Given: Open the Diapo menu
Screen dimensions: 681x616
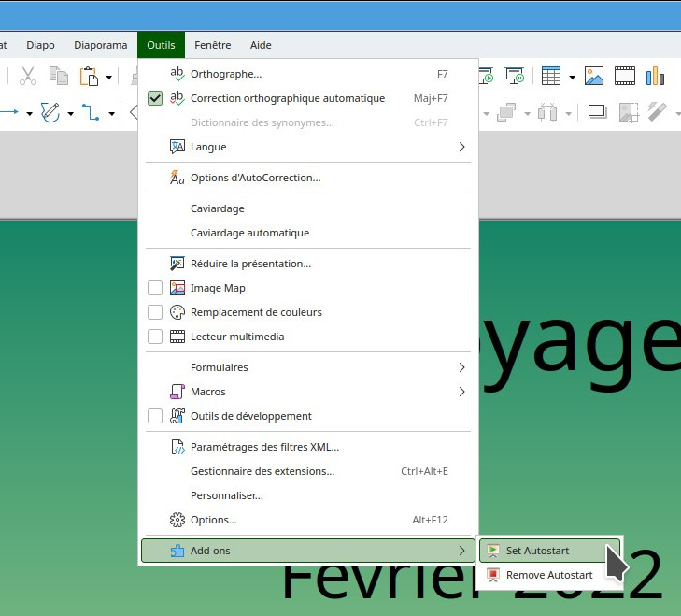Looking at the screenshot, I should (x=40, y=45).
